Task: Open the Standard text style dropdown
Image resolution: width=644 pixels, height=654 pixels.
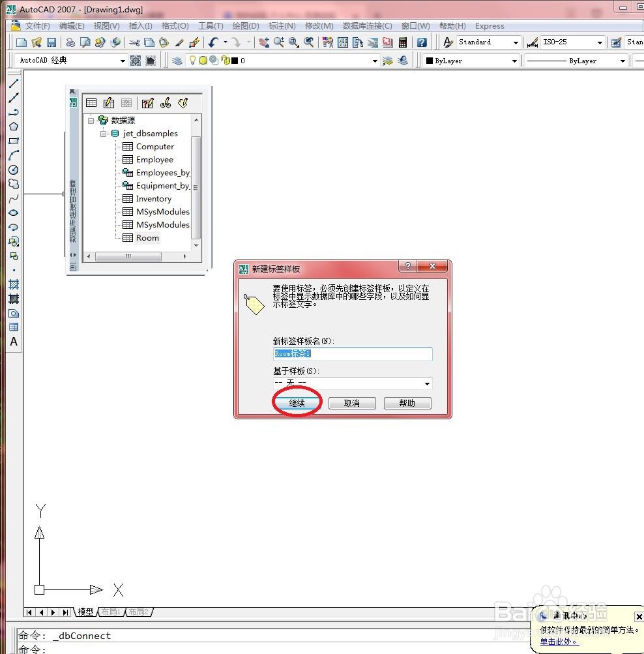Action: [516, 42]
